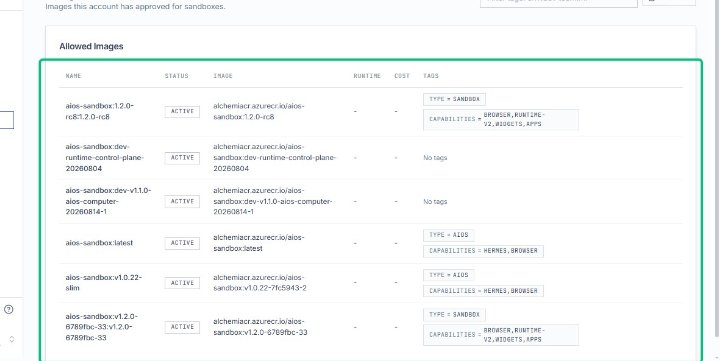Click ACTIVE badge in dev-runtime-control-plane row

coord(182,158)
